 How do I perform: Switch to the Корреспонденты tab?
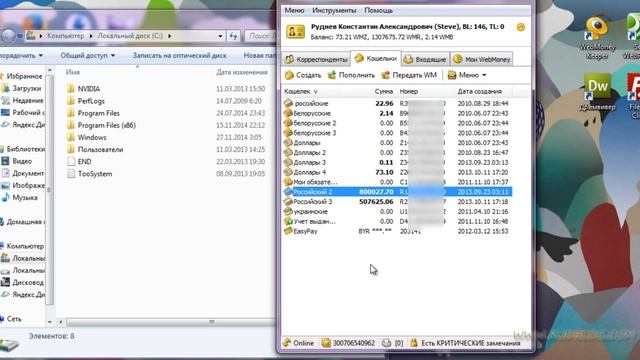[x=316, y=59]
